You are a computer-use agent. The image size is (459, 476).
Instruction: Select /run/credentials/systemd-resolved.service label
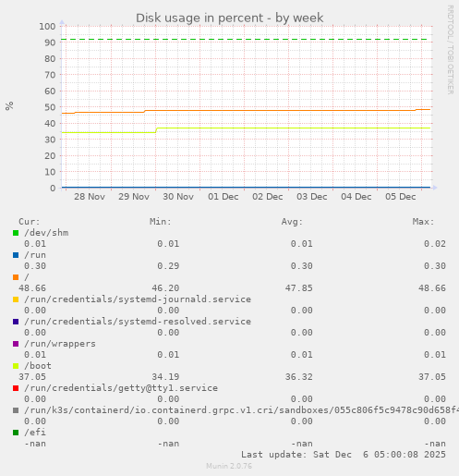click(x=138, y=322)
